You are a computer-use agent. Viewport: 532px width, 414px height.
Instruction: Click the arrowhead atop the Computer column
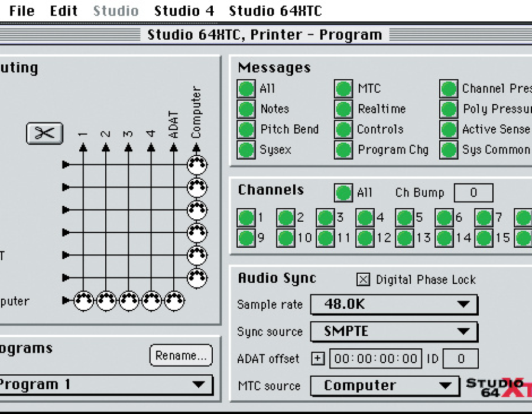click(x=196, y=147)
